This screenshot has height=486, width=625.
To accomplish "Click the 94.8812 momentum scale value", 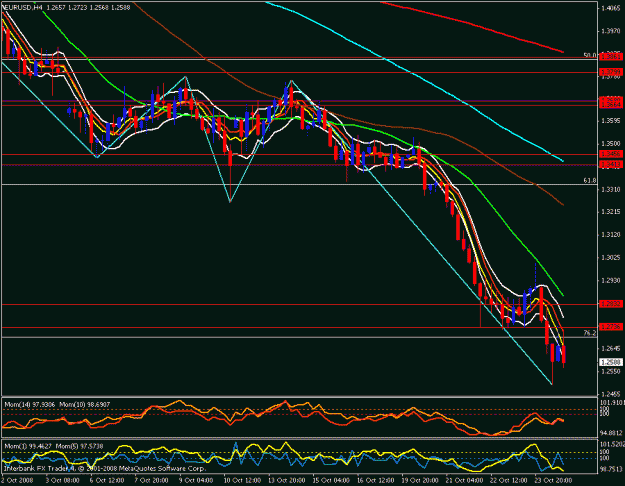I will 611,433.
